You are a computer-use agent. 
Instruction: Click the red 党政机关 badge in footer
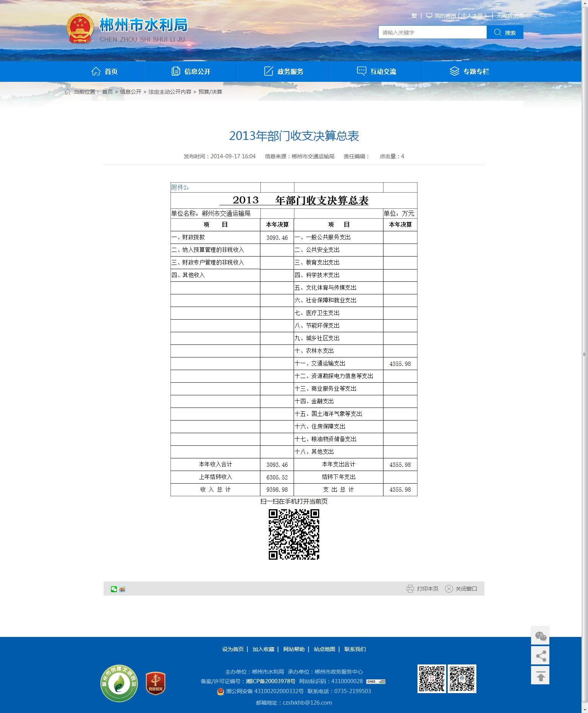[x=156, y=684]
